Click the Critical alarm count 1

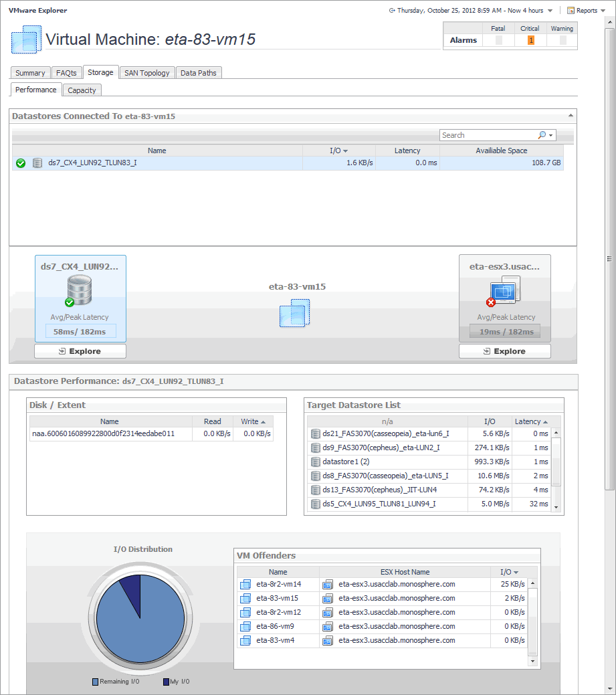[530, 40]
